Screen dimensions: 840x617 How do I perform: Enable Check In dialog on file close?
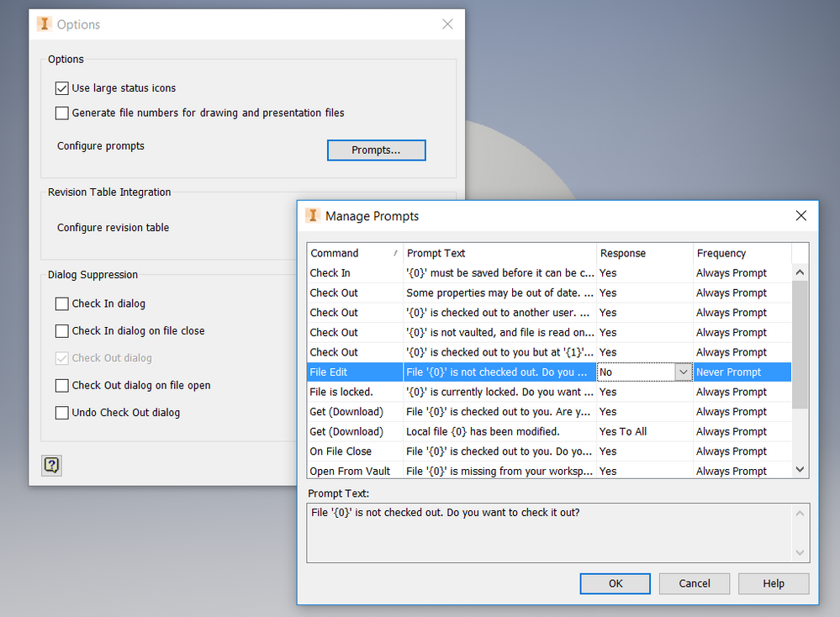coord(62,330)
